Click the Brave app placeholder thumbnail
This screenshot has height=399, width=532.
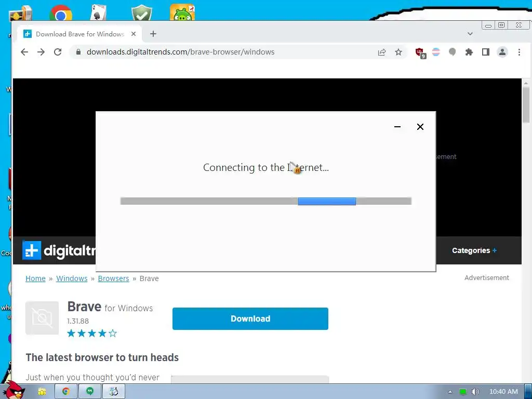click(x=42, y=318)
